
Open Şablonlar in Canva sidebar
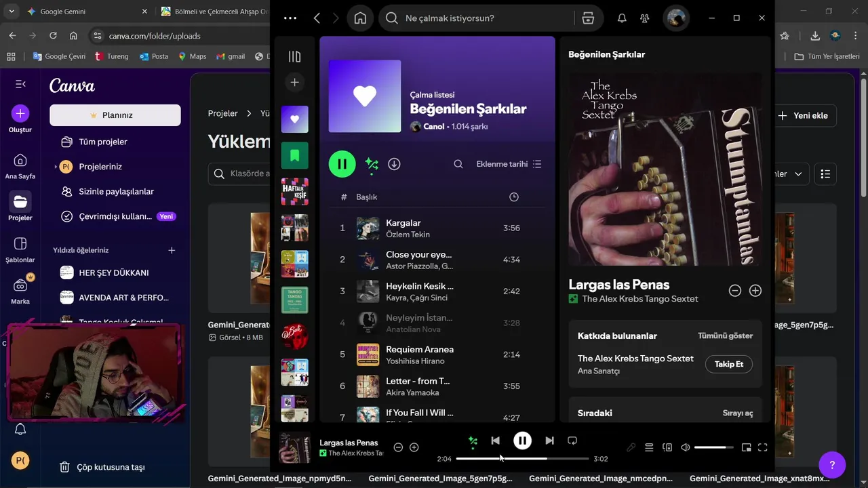tap(20, 250)
